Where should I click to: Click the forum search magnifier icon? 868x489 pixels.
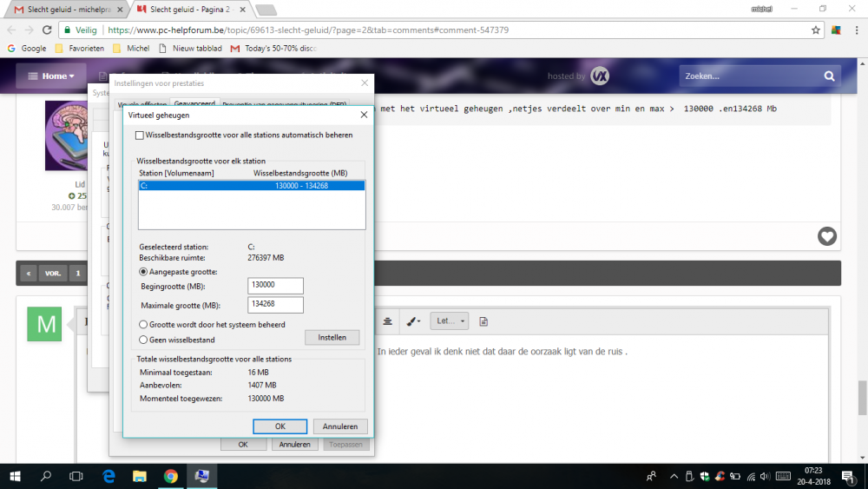(829, 76)
